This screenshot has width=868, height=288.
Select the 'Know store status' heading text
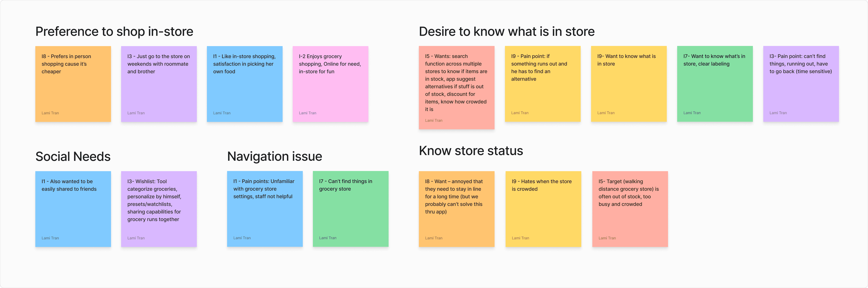[x=471, y=151]
